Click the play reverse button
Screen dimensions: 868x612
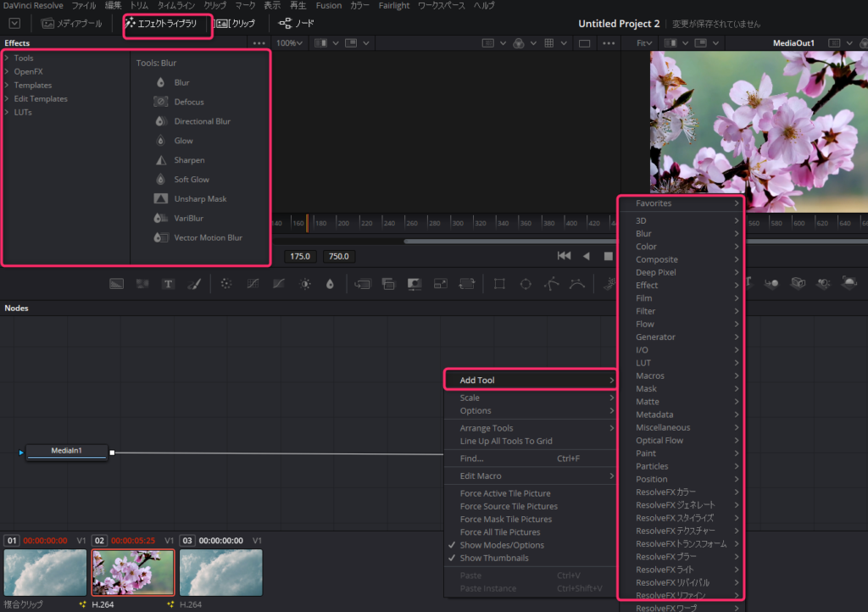587,256
